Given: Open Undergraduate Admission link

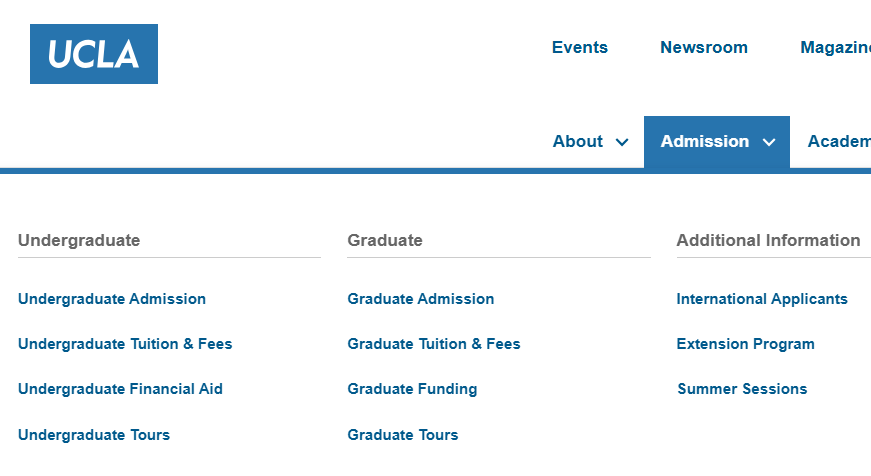Looking at the screenshot, I should [112, 299].
